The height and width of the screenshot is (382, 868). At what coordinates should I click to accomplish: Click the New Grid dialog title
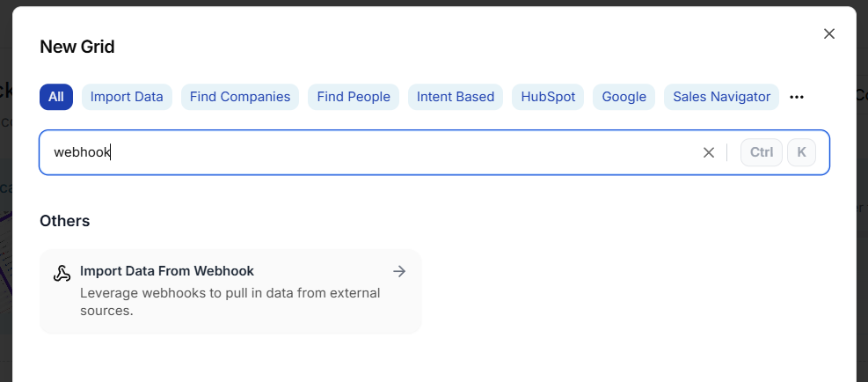(x=77, y=47)
